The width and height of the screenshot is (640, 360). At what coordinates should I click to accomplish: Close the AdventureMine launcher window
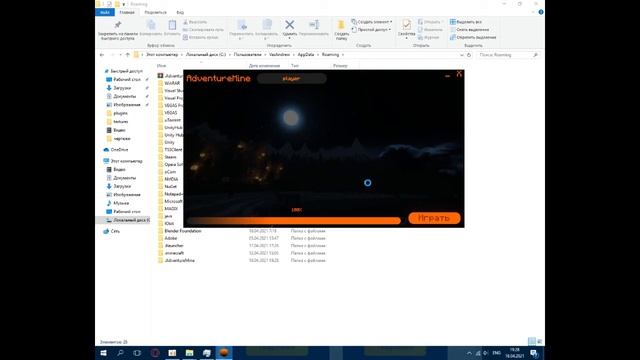click(459, 74)
